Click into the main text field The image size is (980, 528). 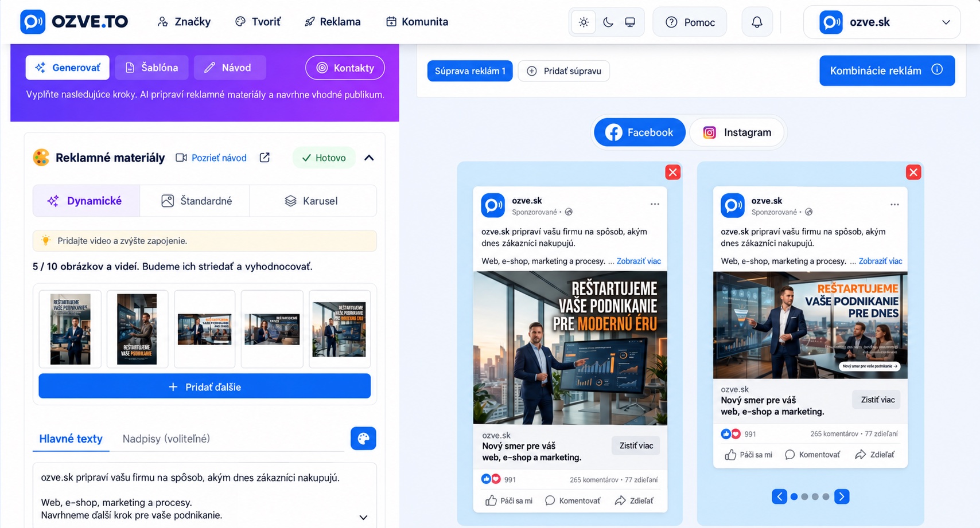[x=205, y=495]
